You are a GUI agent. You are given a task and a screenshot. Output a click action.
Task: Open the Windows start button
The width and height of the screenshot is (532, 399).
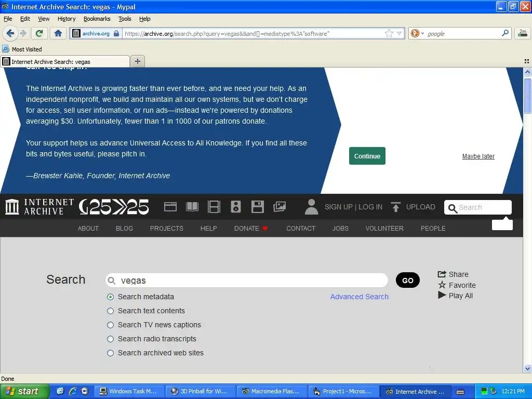point(24,391)
